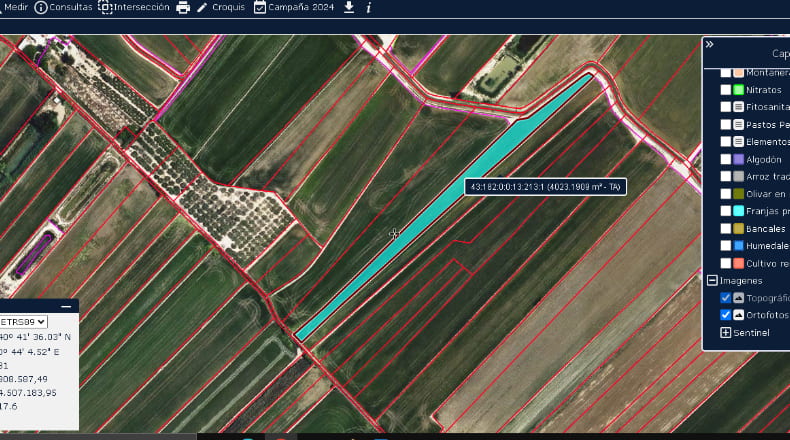Enable the Fitosanitarios layer checkbox
The image size is (790, 440).
[726, 107]
